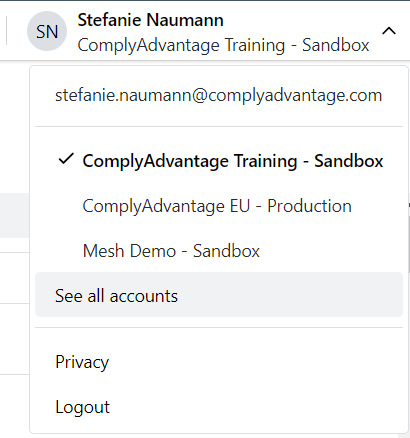Click the separator line above Privacy
Image resolution: width=410 pixels, height=438 pixels.
219,327
